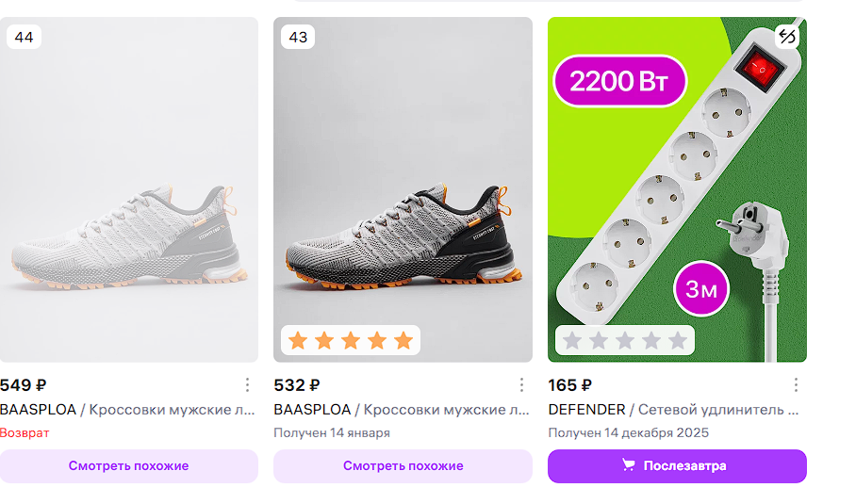Click the size 44 badge on the sneaker image
Viewport: 856px width, 504px height.
(24, 37)
